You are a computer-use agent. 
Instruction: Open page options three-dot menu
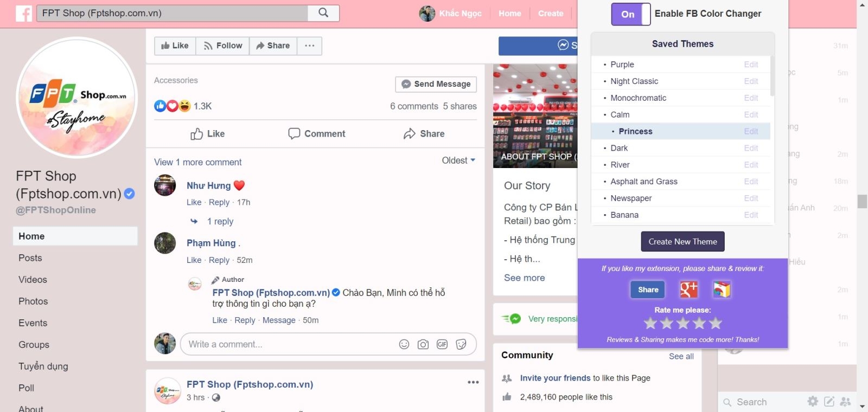(x=310, y=46)
